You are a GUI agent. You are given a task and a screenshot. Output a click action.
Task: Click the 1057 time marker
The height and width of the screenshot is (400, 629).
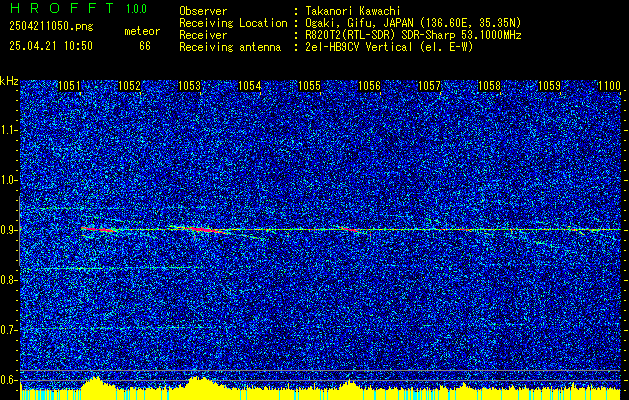pos(430,86)
